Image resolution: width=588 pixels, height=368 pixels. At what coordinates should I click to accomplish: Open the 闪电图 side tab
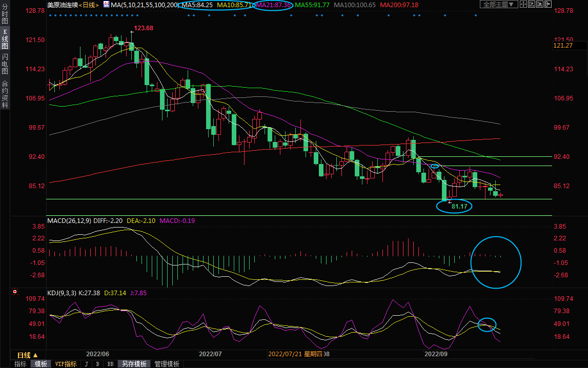(x=5, y=65)
